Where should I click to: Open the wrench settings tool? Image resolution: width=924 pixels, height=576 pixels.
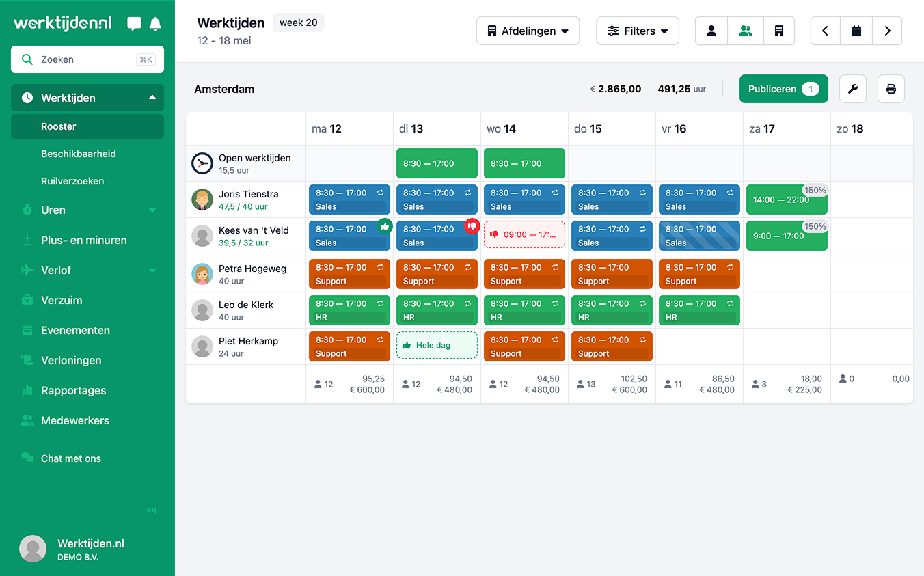coord(852,89)
